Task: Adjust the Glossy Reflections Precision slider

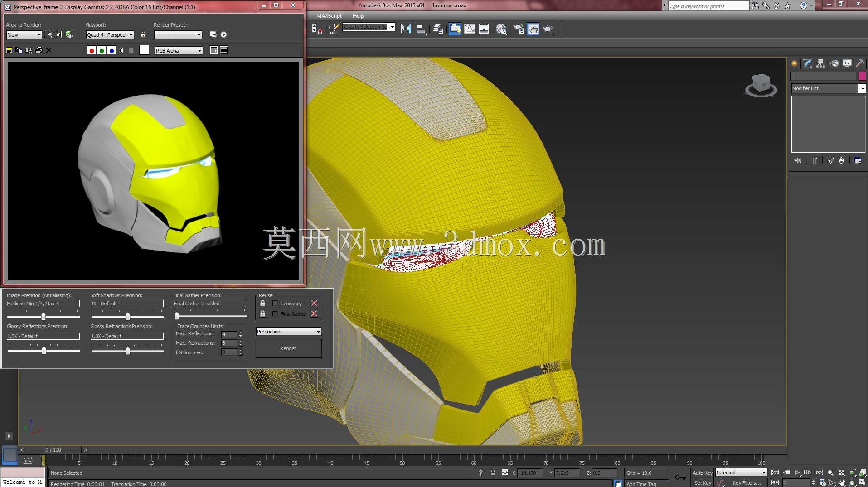Action: (x=44, y=350)
